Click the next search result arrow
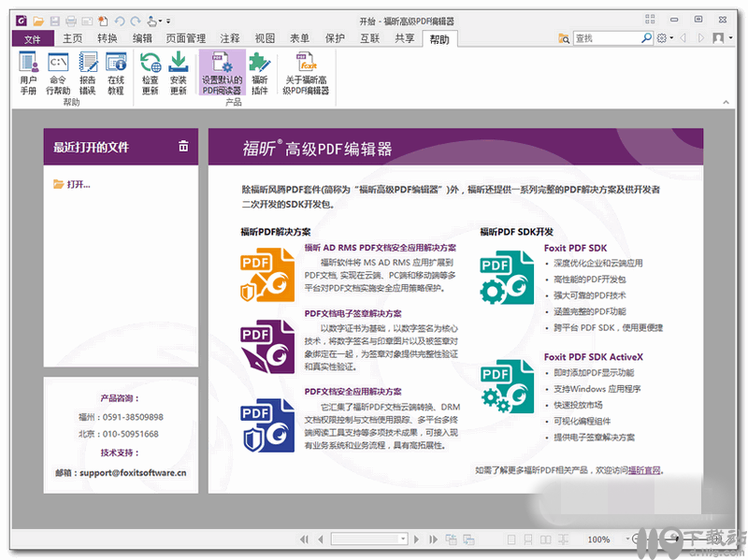This screenshot has width=748, height=560. pos(700,37)
